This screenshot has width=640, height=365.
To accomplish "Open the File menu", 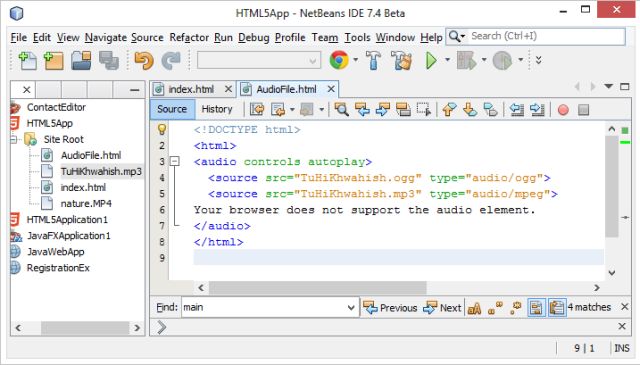I will point(19,38).
